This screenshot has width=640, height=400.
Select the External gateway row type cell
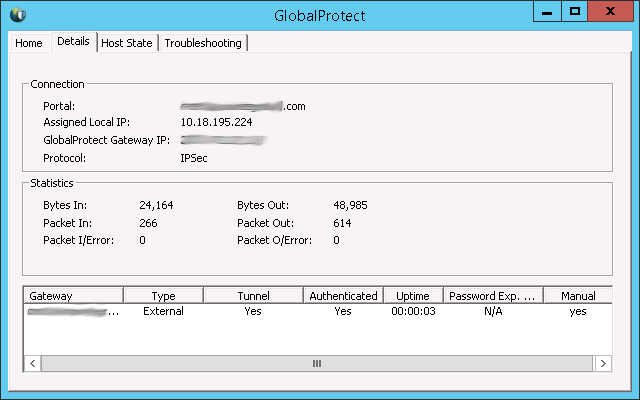coord(163,311)
